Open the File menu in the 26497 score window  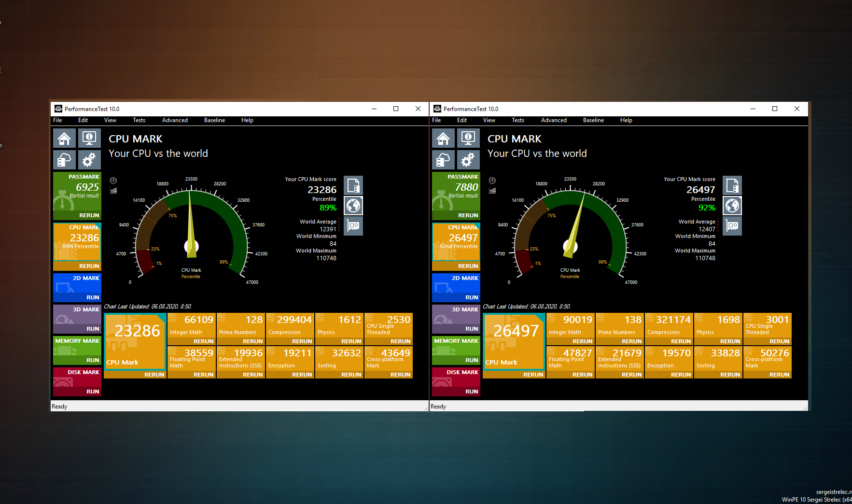[436, 120]
